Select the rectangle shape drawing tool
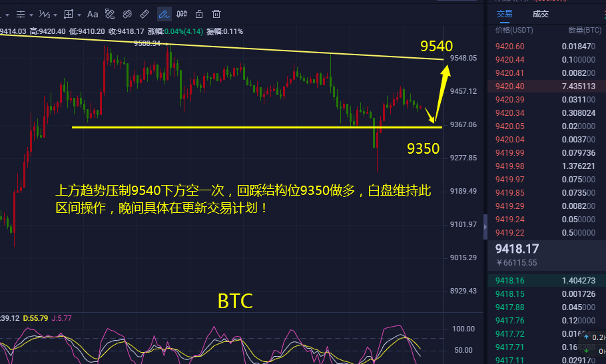The height and width of the screenshot is (364, 606). coord(69,14)
